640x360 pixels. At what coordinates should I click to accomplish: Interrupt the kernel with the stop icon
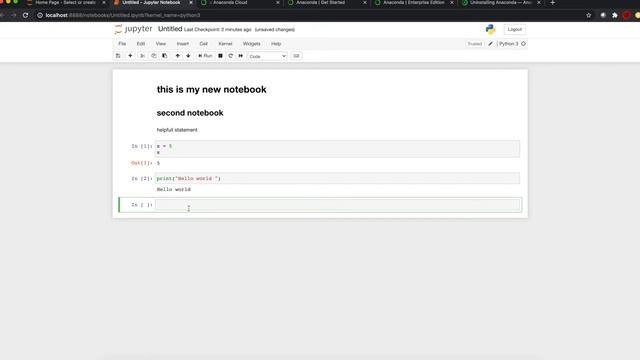coord(220,56)
